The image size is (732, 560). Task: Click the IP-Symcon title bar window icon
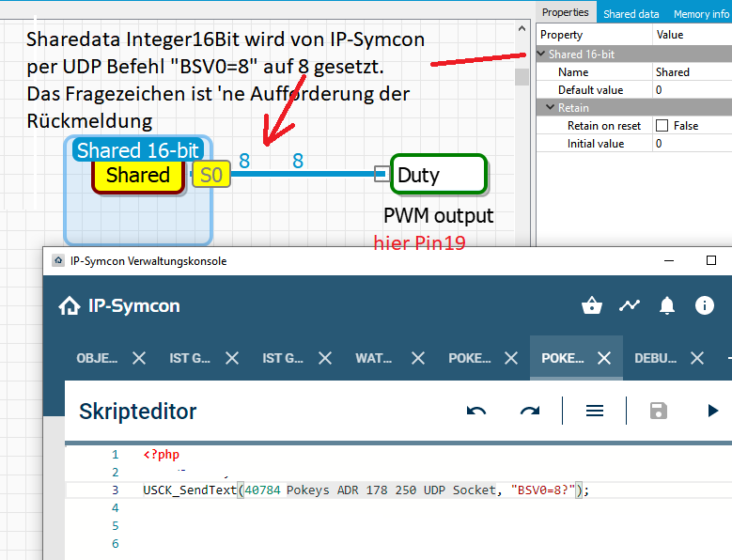tap(58, 260)
